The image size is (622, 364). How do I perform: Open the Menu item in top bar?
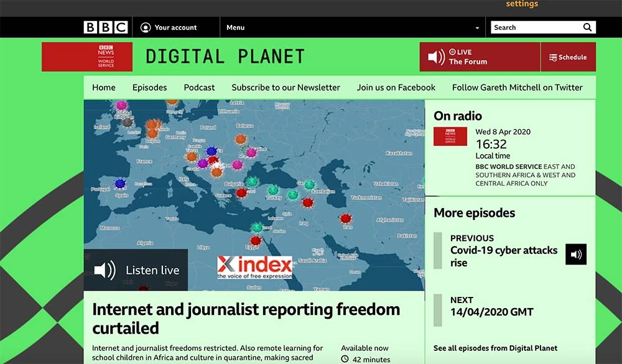point(235,27)
